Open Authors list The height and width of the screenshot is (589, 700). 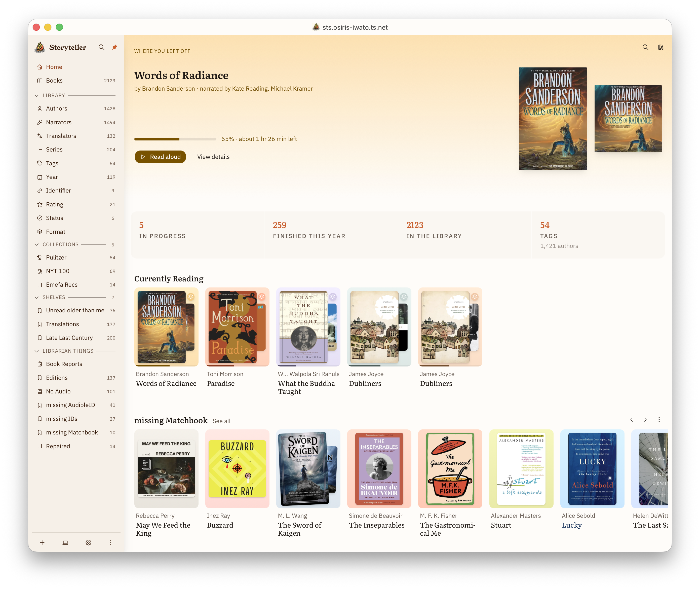(x=76, y=108)
